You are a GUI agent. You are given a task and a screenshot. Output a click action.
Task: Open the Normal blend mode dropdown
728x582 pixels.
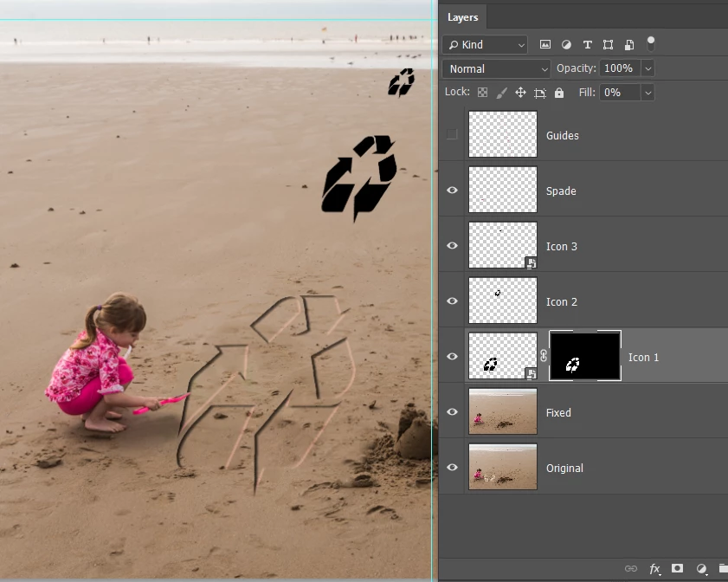pos(496,68)
